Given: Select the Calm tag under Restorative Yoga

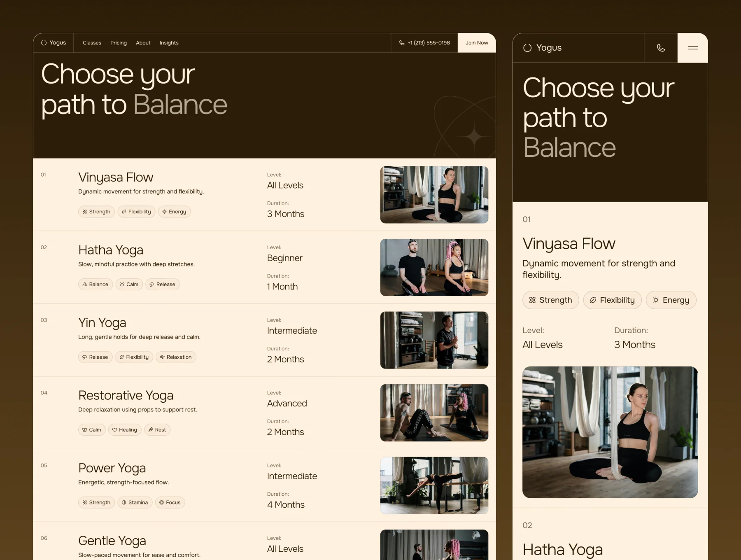Looking at the screenshot, I should 92,430.
